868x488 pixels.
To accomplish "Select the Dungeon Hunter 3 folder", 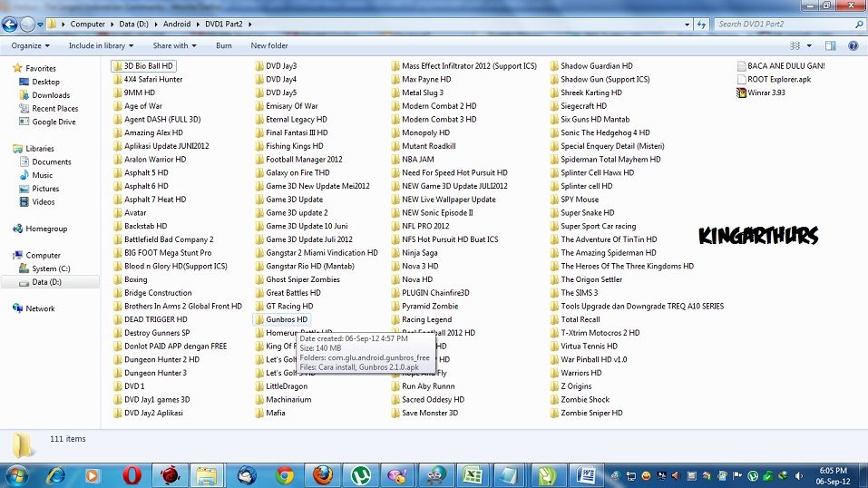I will [x=150, y=373].
